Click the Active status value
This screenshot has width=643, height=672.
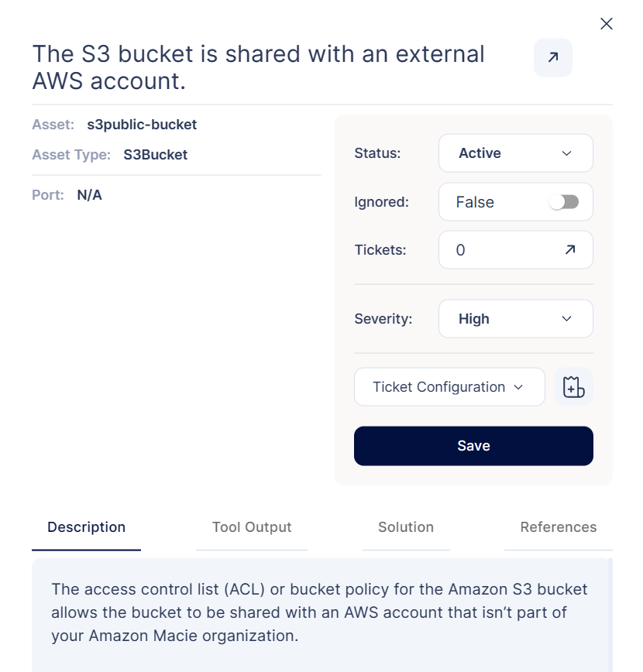480,153
